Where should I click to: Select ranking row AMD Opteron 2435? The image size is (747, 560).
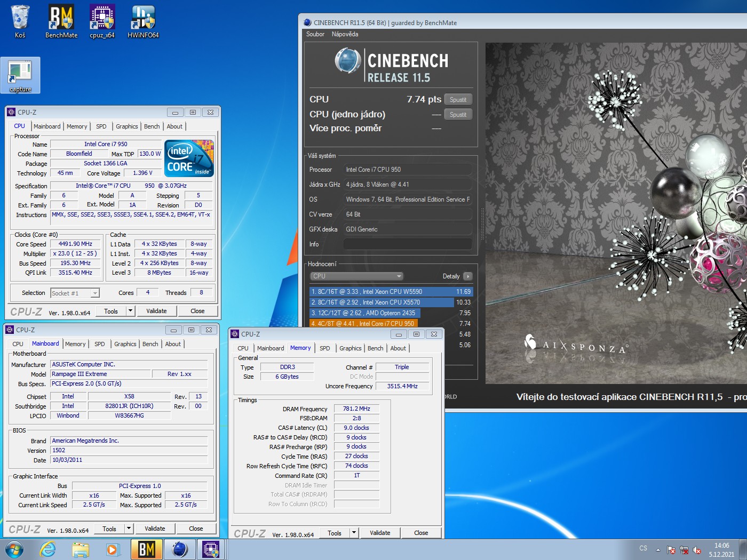tap(391, 313)
